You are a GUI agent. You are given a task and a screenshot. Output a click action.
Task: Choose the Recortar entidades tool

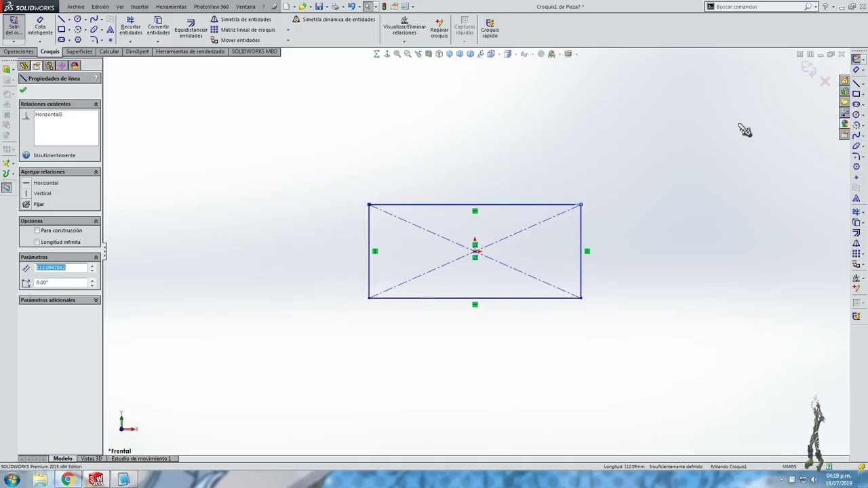tap(130, 26)
